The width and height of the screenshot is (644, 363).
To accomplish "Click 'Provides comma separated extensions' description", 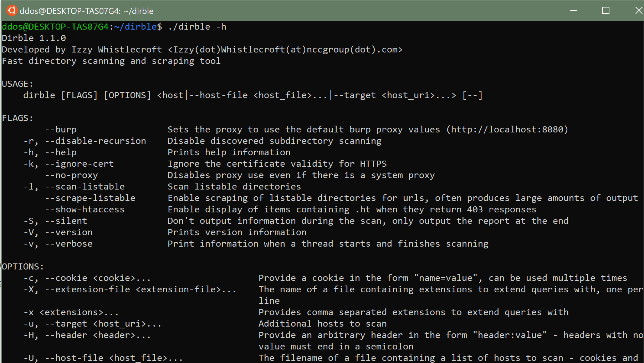I will (x=414, y=312).
